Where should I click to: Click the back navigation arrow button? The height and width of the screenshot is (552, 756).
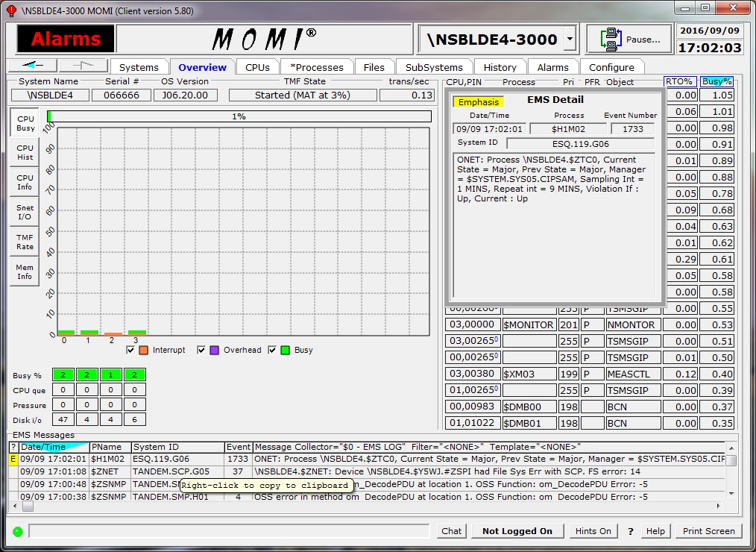click(31, 66)
